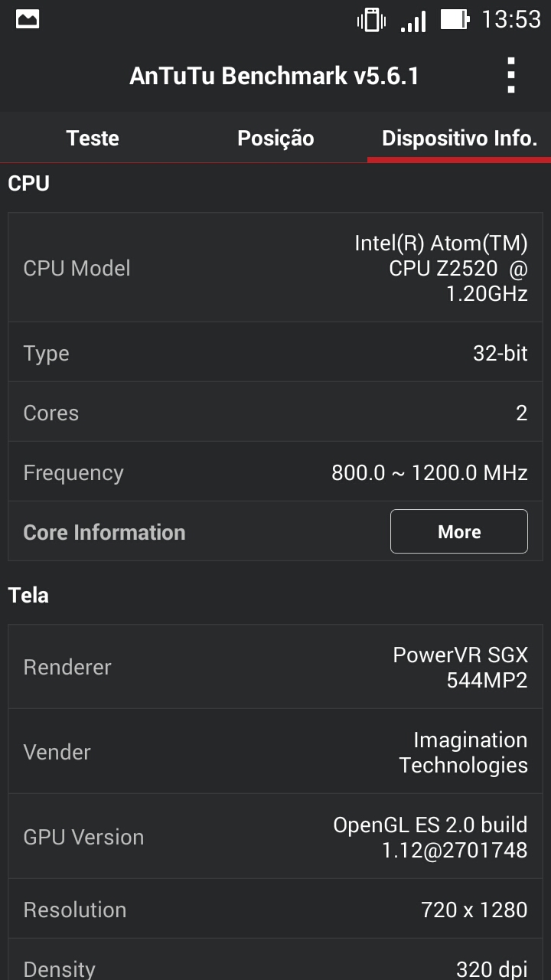Tap the Frequency row

pos(275,472)
